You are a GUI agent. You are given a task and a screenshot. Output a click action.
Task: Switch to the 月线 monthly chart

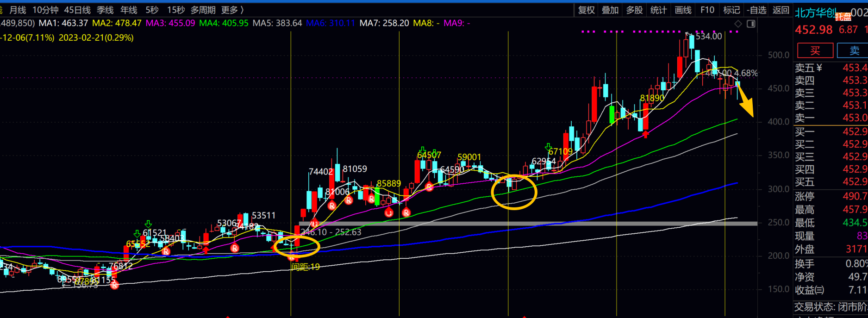point(18,10)
